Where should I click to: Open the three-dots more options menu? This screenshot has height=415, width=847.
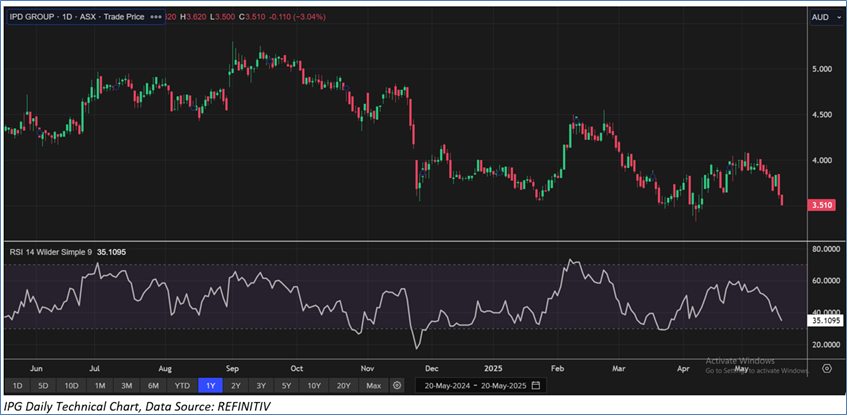coord(155,17)
